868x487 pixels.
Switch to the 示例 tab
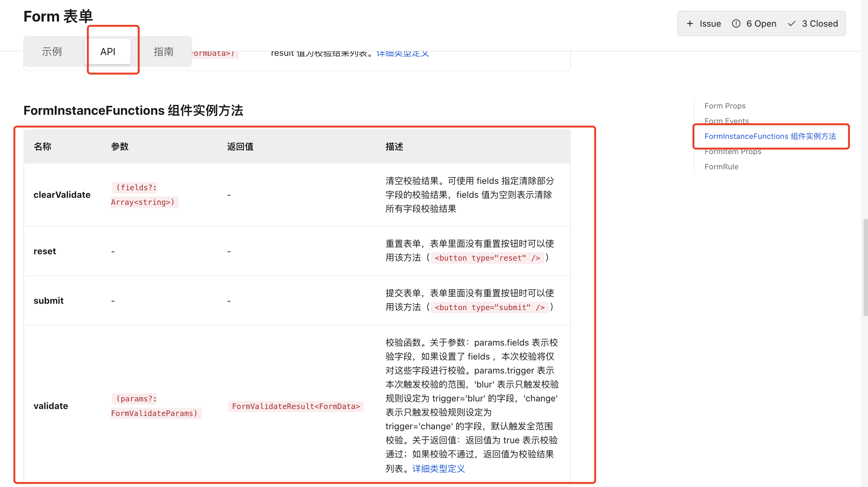[x=53, y=52]
